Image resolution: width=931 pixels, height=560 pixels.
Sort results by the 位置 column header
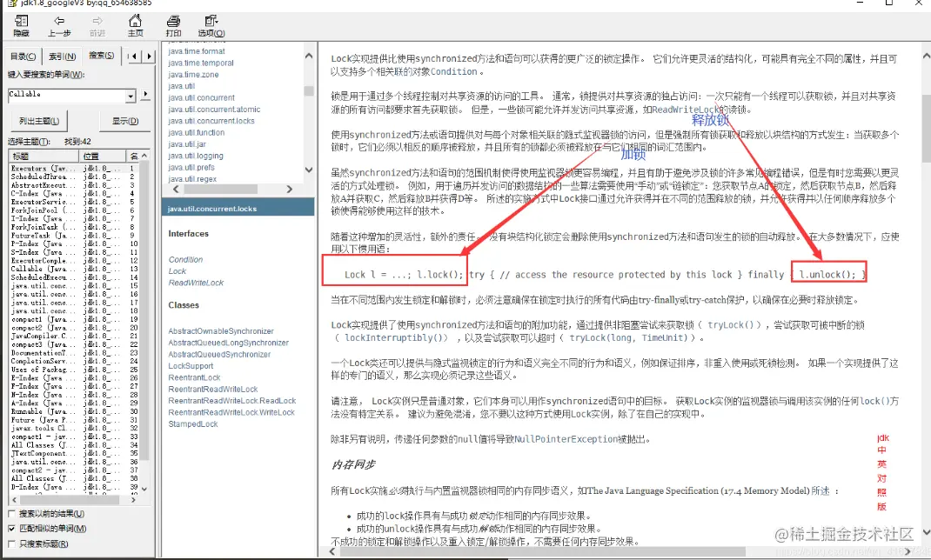[104, 156]
